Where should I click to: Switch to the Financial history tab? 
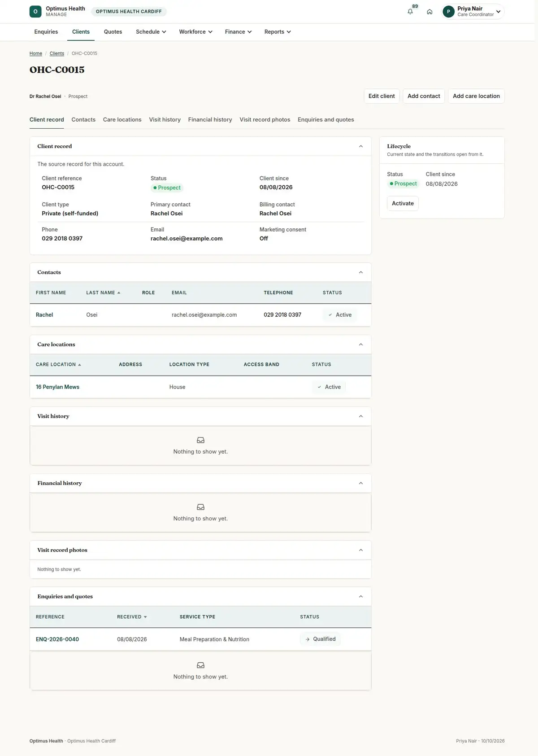click(x=210, y=120)
